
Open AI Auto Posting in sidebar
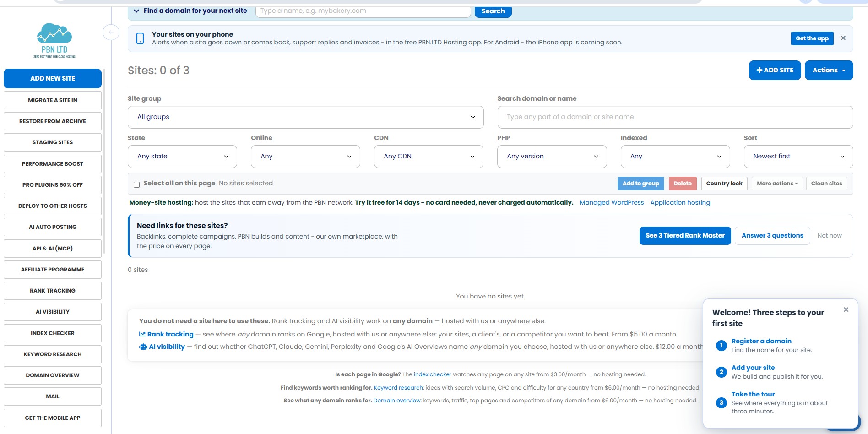pyautogui.click(x=53, y=227)
